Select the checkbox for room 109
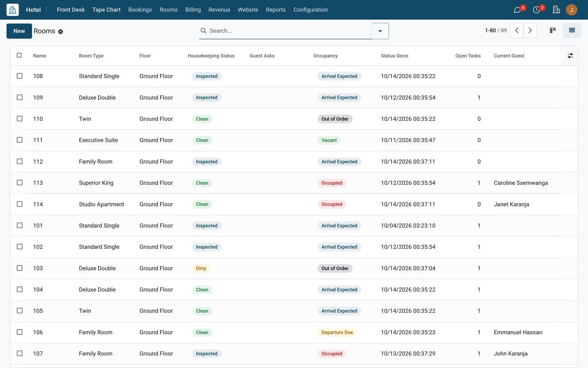588x368 pixels. [x=19, y=97]
